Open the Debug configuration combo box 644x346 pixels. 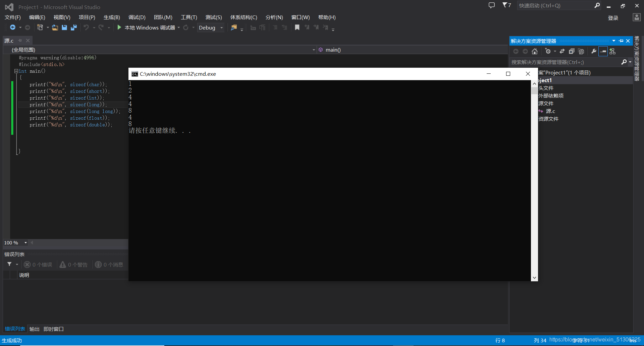(x=211, y=27)
